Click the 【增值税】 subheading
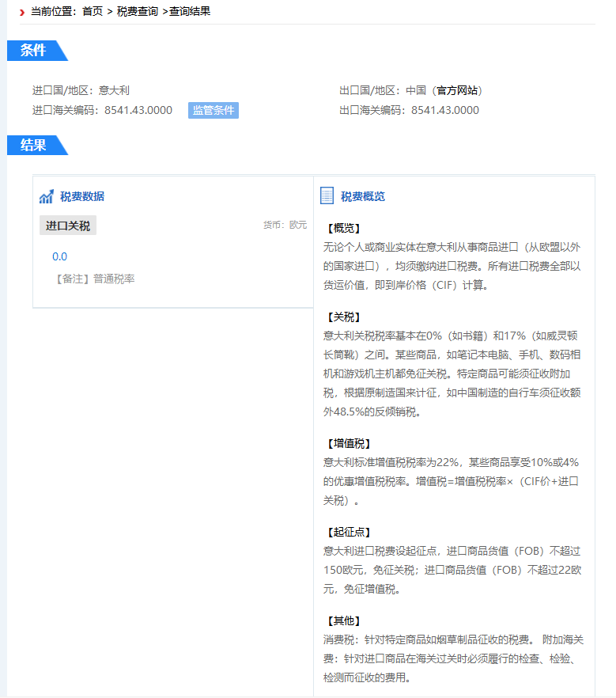 pyautogui.click(x=350, y=443)
